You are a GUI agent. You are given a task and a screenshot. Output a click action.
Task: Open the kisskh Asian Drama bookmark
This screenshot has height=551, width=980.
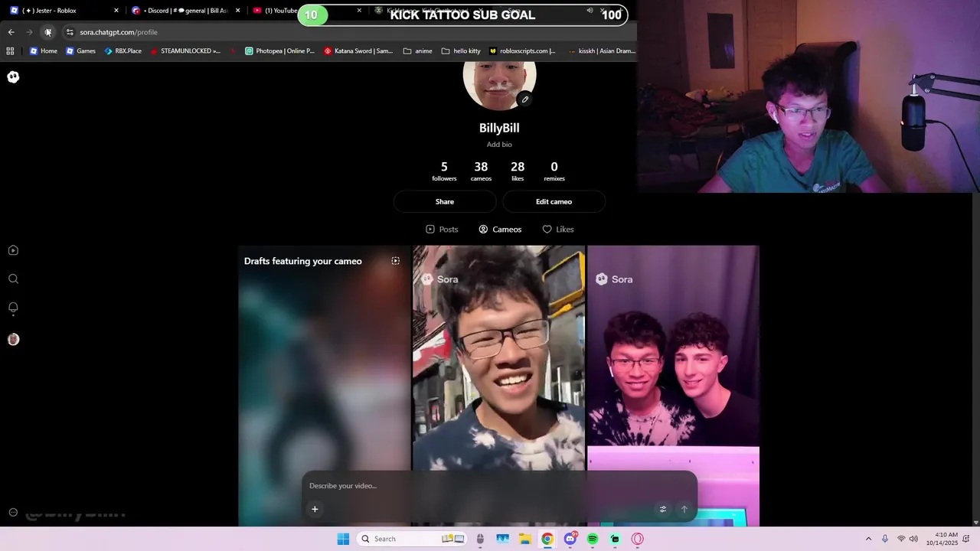tap(601, 51)
